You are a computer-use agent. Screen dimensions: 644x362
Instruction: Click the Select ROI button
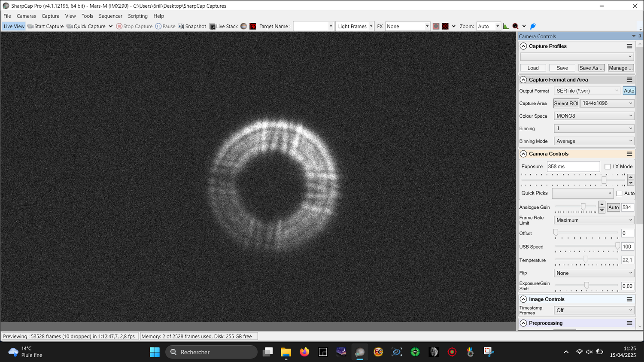tap(566, 103)
